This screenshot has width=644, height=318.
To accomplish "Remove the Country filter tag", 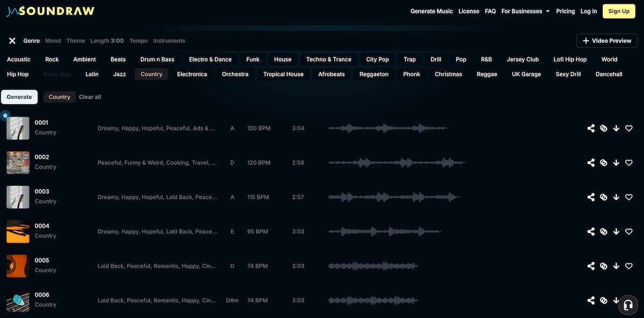I will click(x=60, y=97).
